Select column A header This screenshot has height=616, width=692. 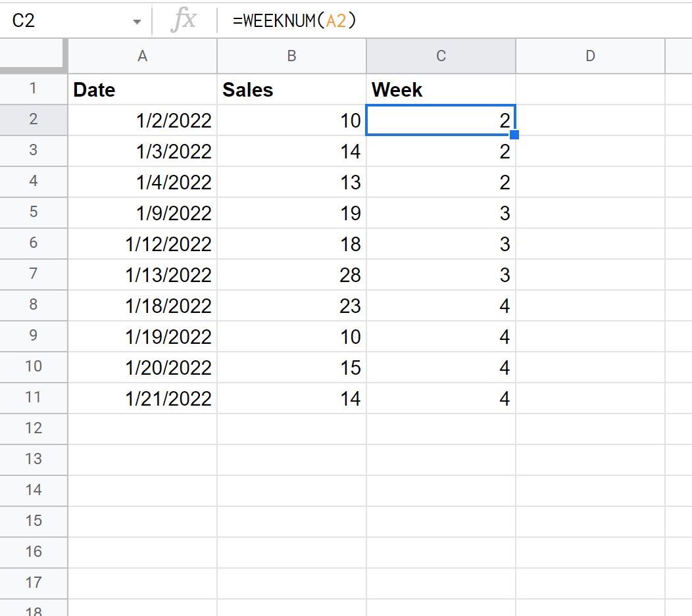(142, 56)
